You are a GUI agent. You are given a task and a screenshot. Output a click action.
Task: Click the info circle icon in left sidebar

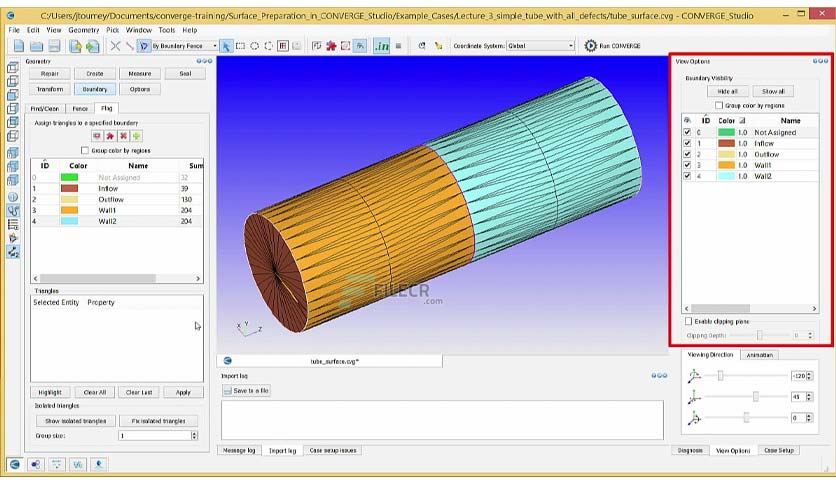coord(13,197)
